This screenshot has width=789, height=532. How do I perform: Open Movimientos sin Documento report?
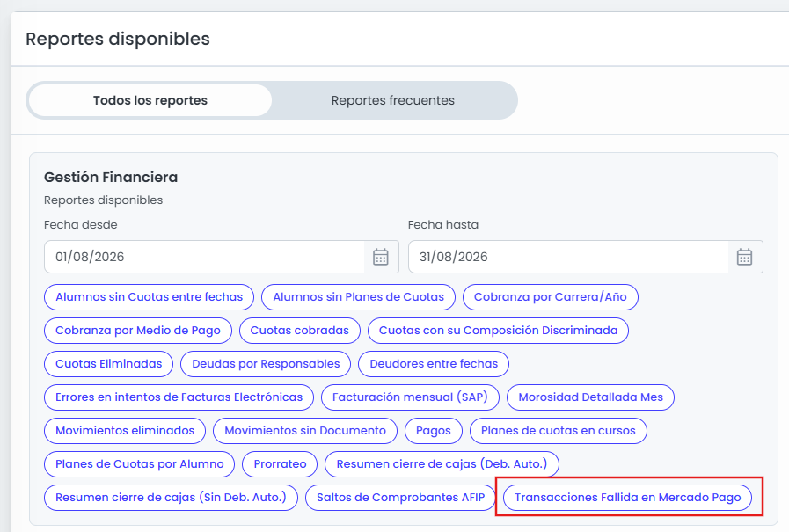(x=305, y=431)
